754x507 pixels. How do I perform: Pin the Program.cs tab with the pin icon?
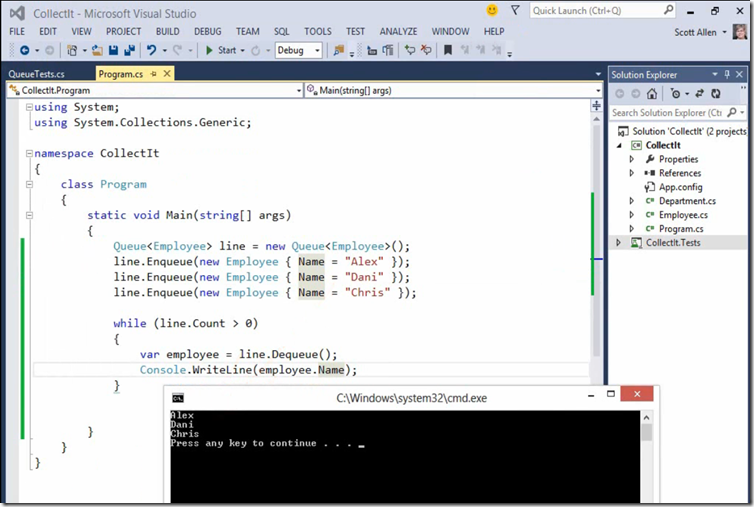153,74
